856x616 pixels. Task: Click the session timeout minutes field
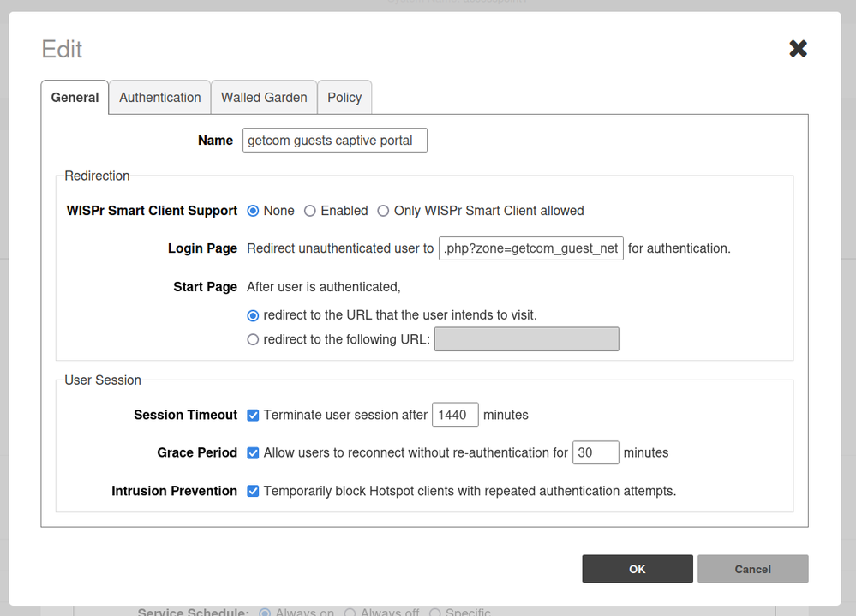click(455, 416)
